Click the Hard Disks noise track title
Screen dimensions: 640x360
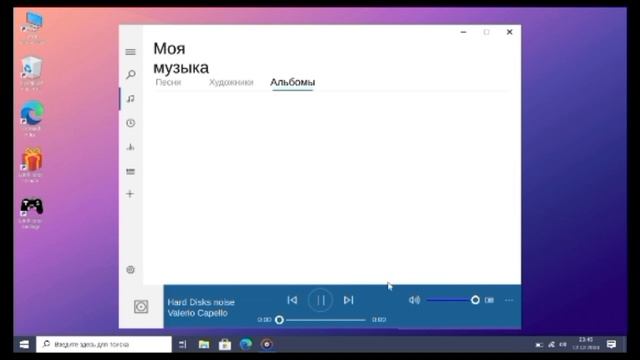(x=201, y=302)
